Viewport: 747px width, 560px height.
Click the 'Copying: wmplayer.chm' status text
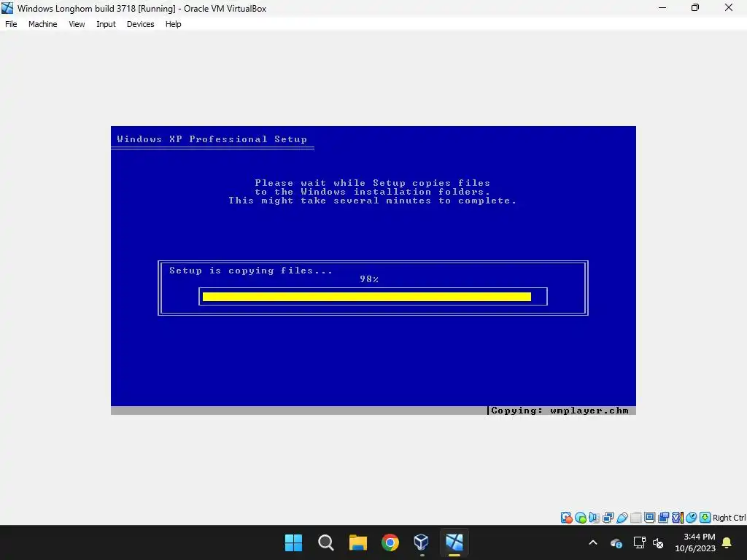(560, 411)
